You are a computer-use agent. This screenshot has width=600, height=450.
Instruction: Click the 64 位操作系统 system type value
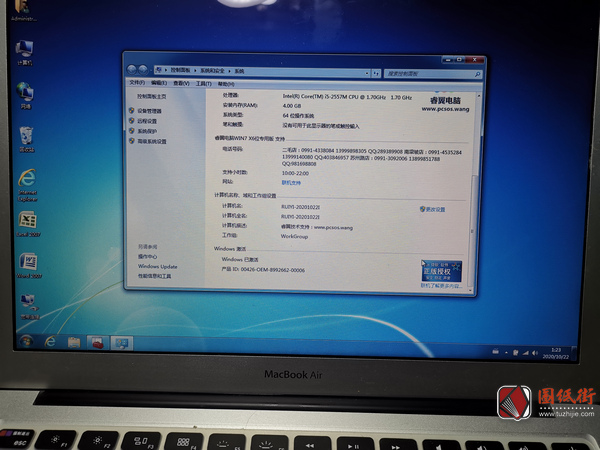[x=298, y=116]
